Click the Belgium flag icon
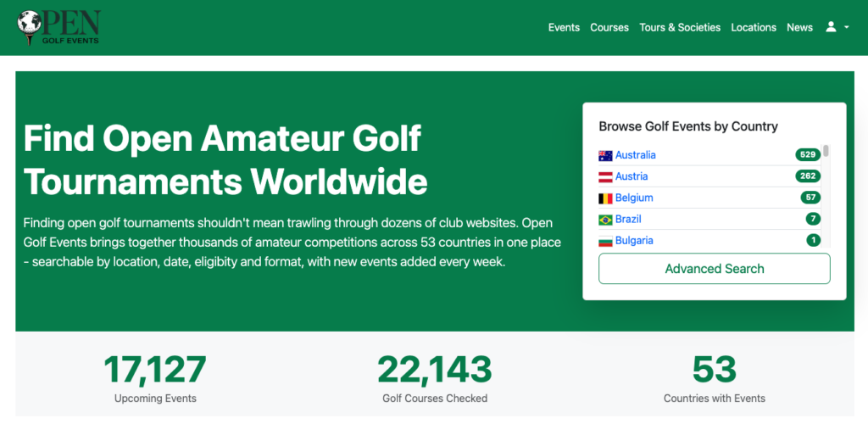Viewport: 868px width, 424px height. click(605, 198)
